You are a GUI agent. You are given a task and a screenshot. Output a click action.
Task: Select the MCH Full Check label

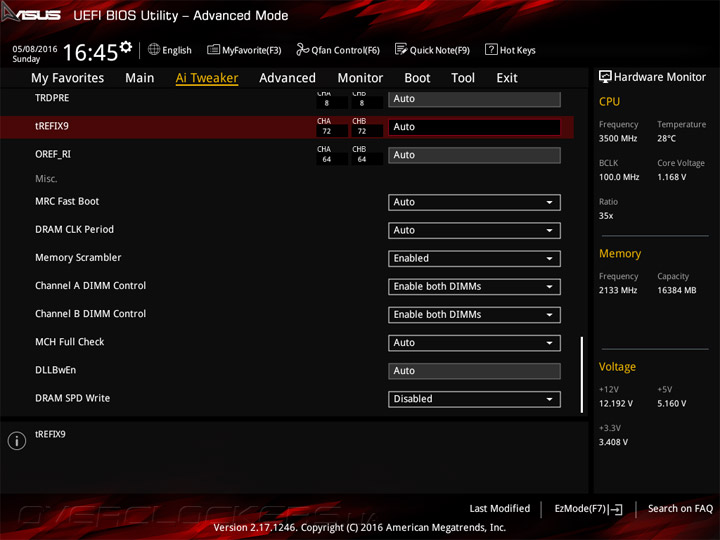tap(69, 342)
